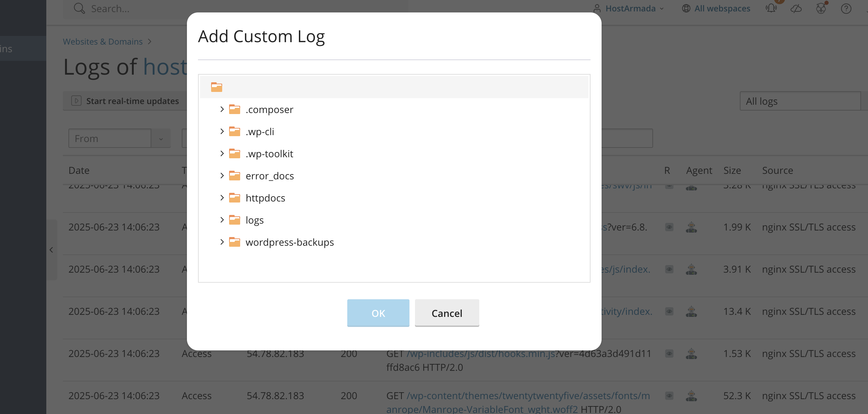Open All webspaces selector
The height and width of the screenshot is (414, 868).
click(716, 8)
